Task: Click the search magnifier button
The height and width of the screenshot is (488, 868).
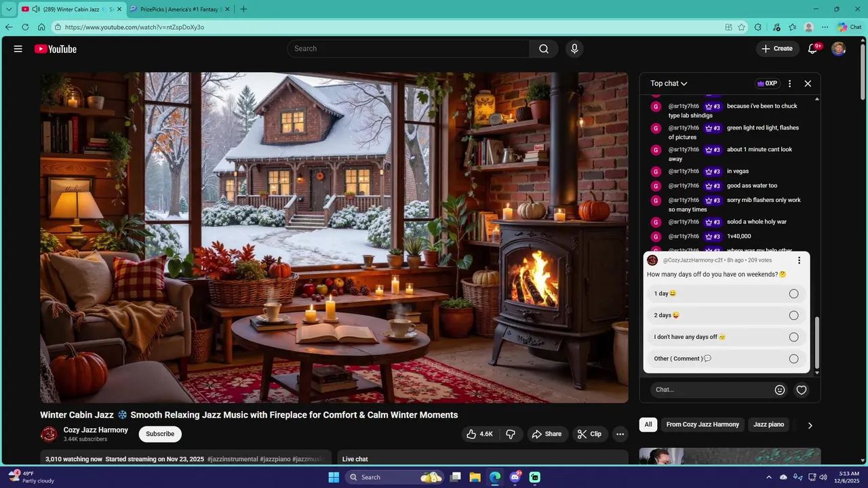Action: (x=544, y=49)
